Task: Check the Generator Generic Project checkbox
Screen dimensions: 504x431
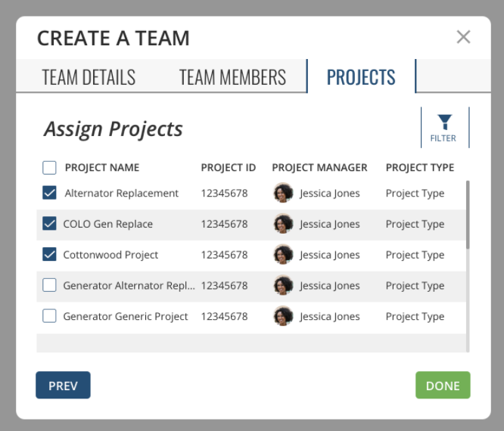Action: (49, 316)
